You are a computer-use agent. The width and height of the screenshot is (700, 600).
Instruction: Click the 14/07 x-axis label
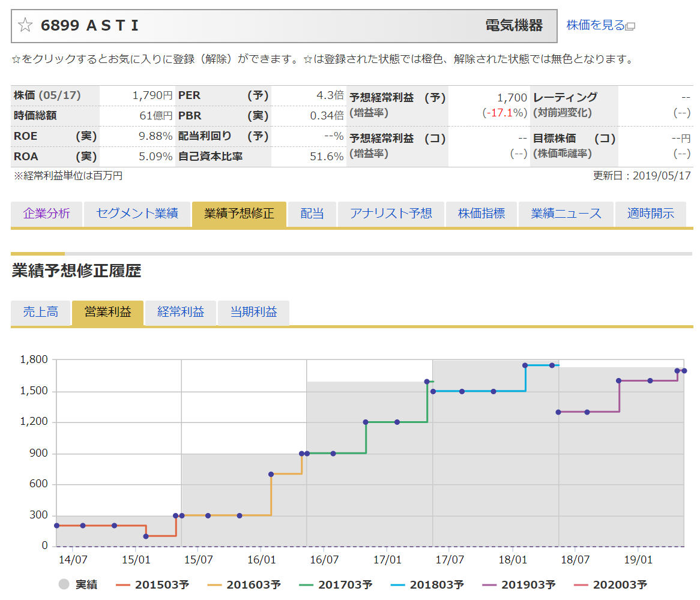point(73,560)
